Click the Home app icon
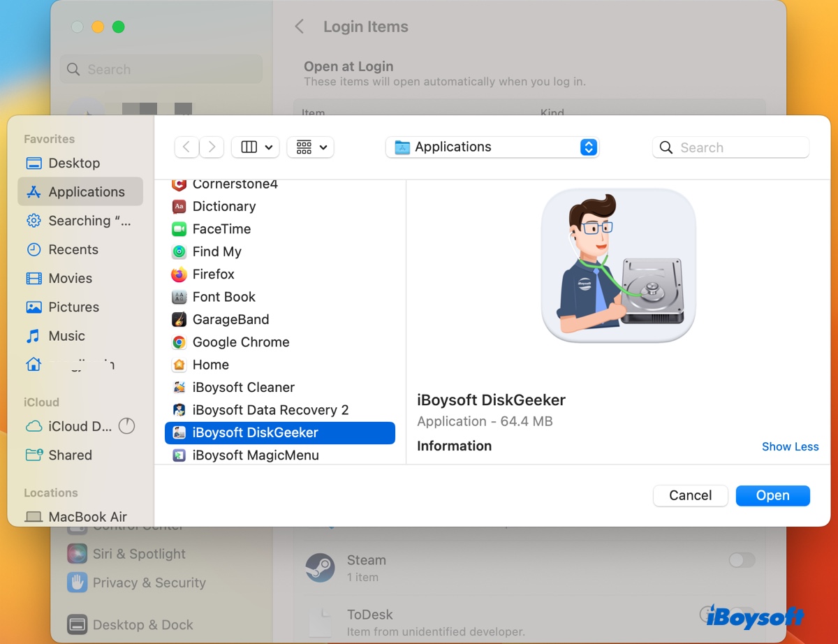Screen dimensions: 838x644 click(x=179, y=365)
